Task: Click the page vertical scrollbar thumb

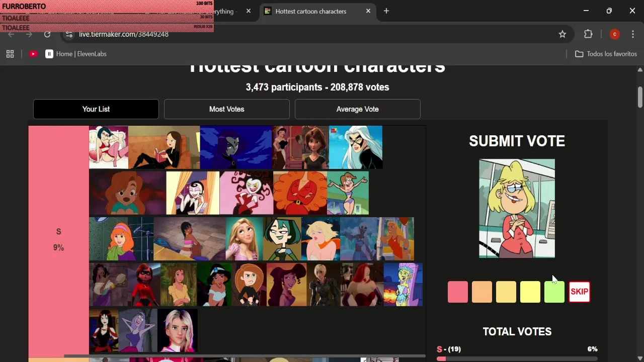Action: click(x=640, y=97)
